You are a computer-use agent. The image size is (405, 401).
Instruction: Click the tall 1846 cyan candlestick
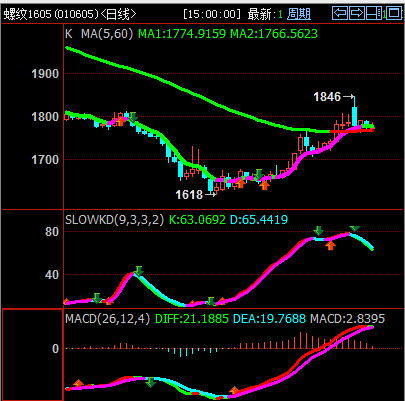pos(354,115)
